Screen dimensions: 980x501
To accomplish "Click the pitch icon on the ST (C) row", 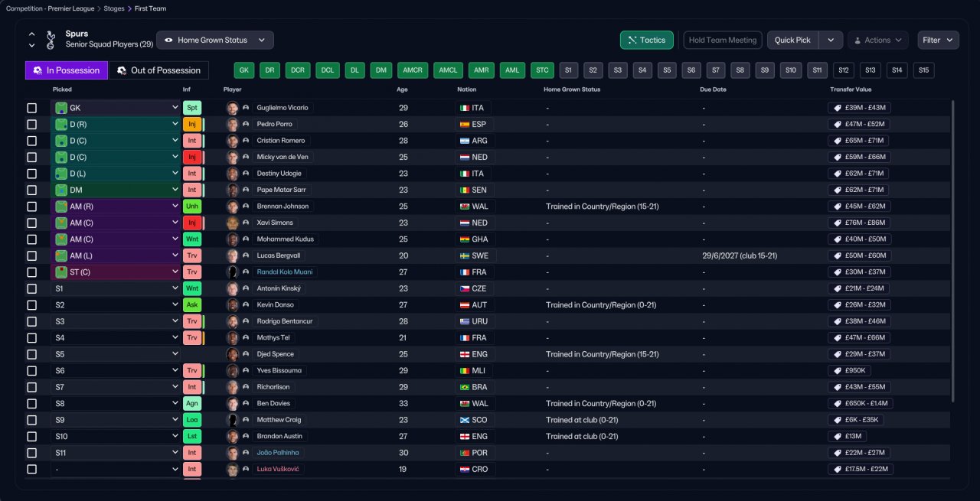I will [x=60, y=272].
